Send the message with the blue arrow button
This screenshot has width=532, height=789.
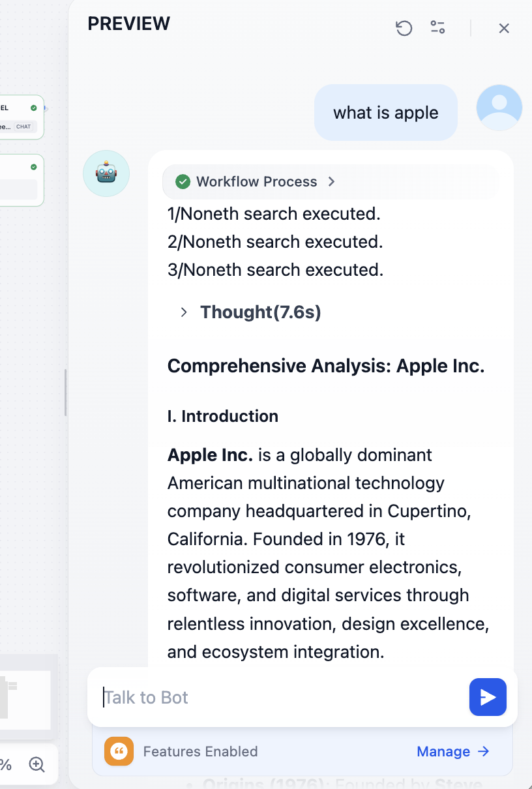click(x=488, y=697)
